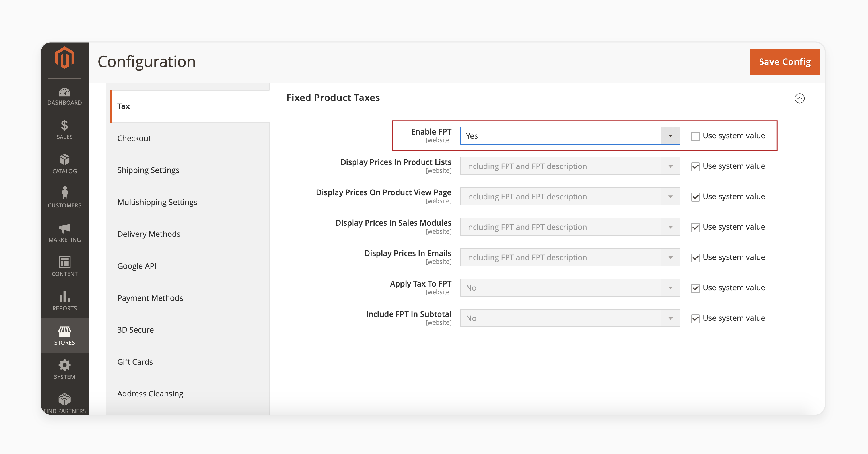Click the Fixed Product Taxes heading
The width and height of the screenshot is (868, 454).
[333, 98]
